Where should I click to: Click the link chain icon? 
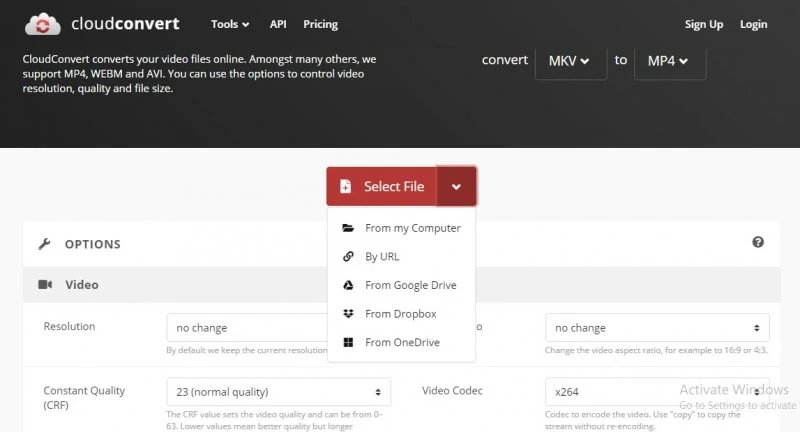(348, 257)
